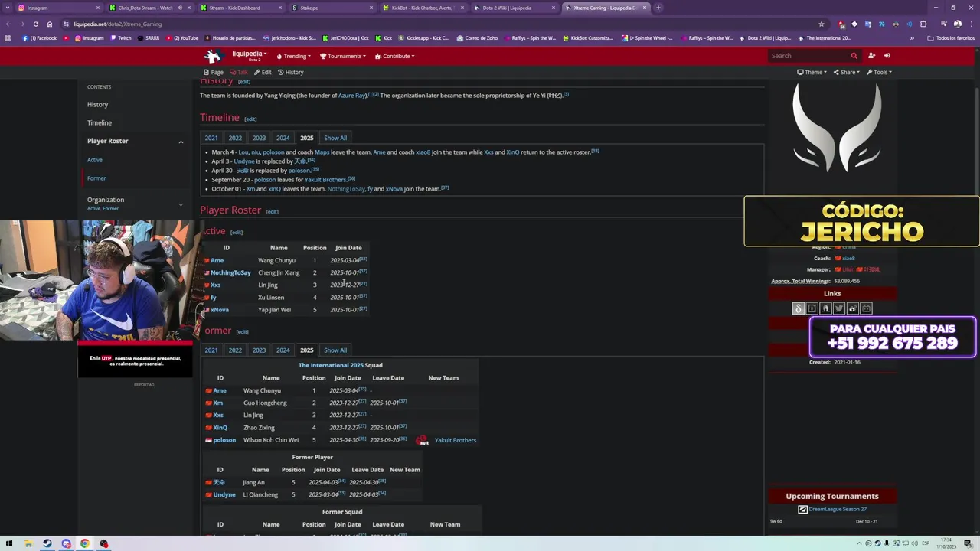Click into the Search input field
Screen dimensions: 980x551
[x=808, y=56]
